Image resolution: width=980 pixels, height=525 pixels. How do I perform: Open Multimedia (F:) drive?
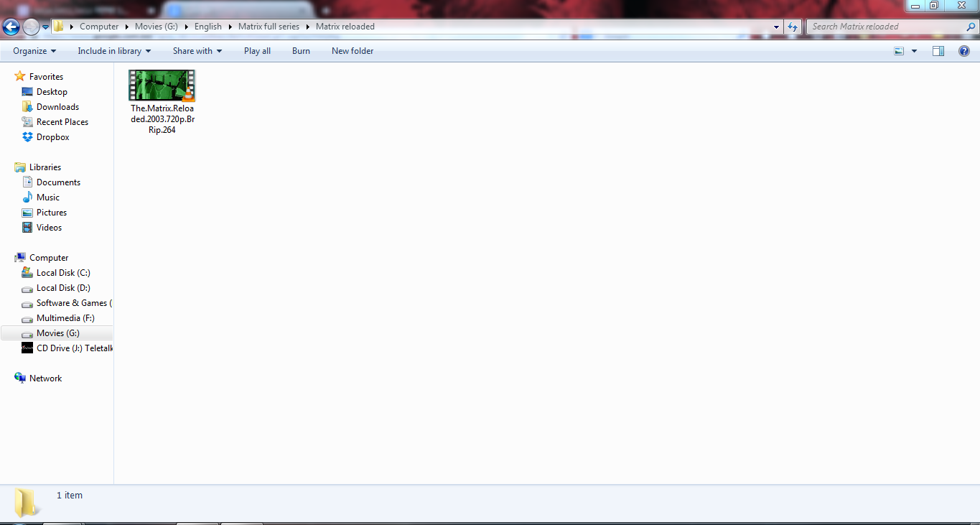point(65,318)
